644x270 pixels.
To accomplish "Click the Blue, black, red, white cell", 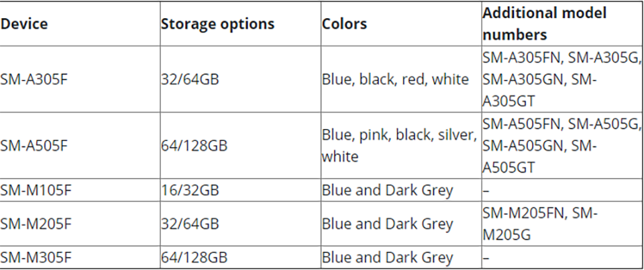I will (x=401, y=79).
